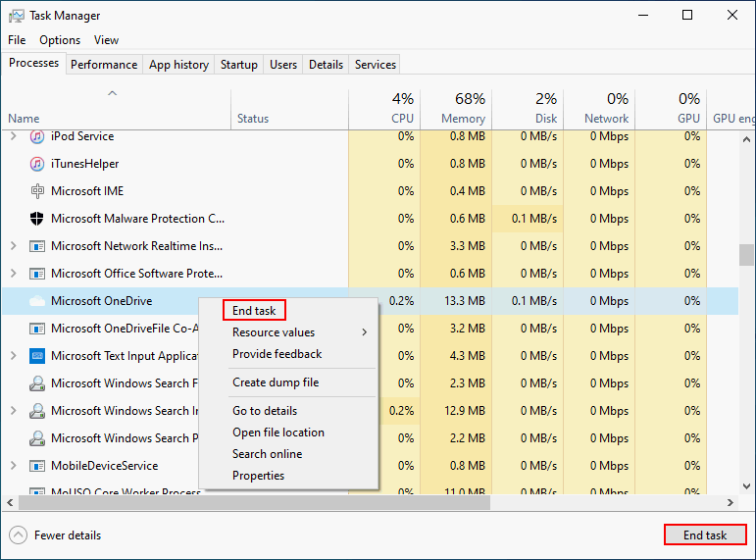Sort by the Network column header
The height and width of the screenshot is (560, 756).
point(599,110)
